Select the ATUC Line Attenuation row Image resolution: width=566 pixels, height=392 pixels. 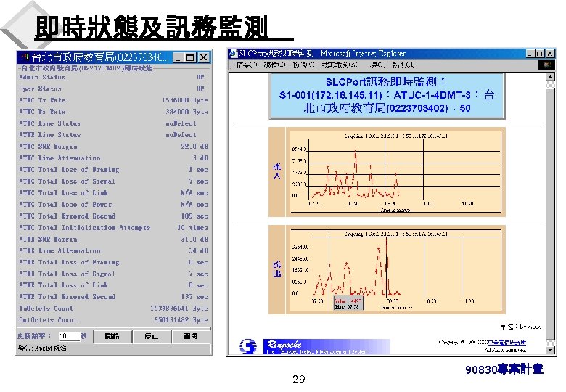[113, 158]
